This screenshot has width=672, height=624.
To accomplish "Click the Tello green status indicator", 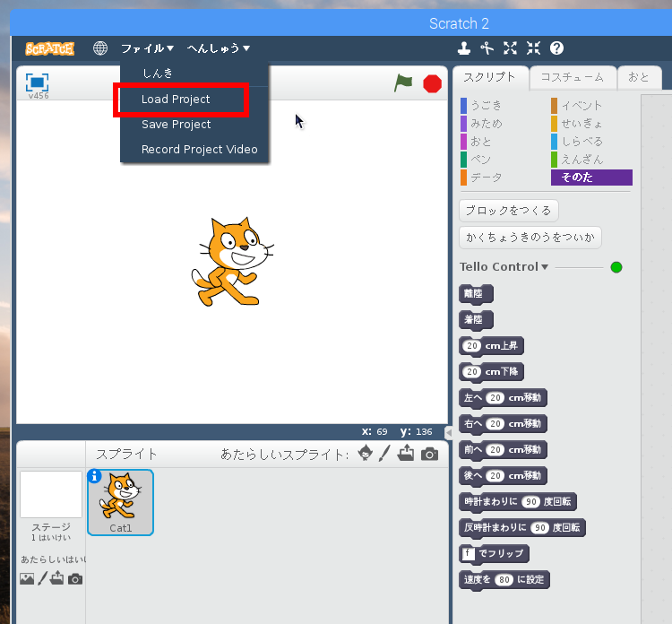I will (x=616, y=267).
